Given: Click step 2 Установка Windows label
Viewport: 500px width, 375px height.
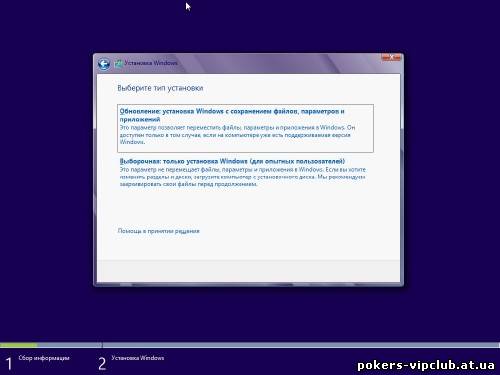Looking at the screenshot, I should click(x=138, y=358).
